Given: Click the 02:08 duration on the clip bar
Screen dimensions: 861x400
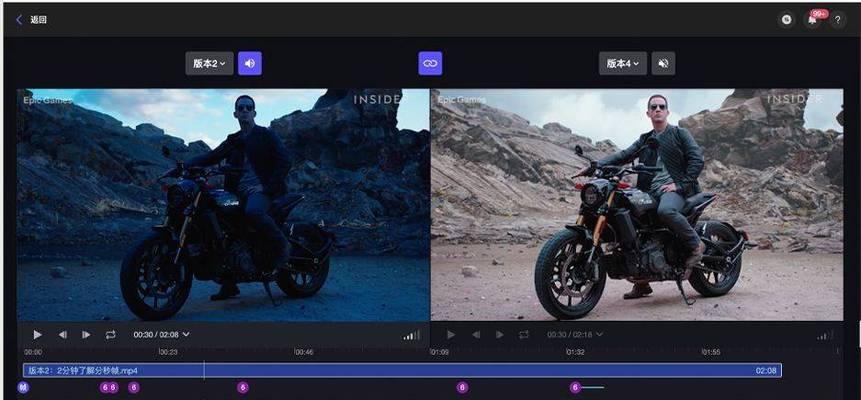Looking at the screenshot, I should (766, 370).
